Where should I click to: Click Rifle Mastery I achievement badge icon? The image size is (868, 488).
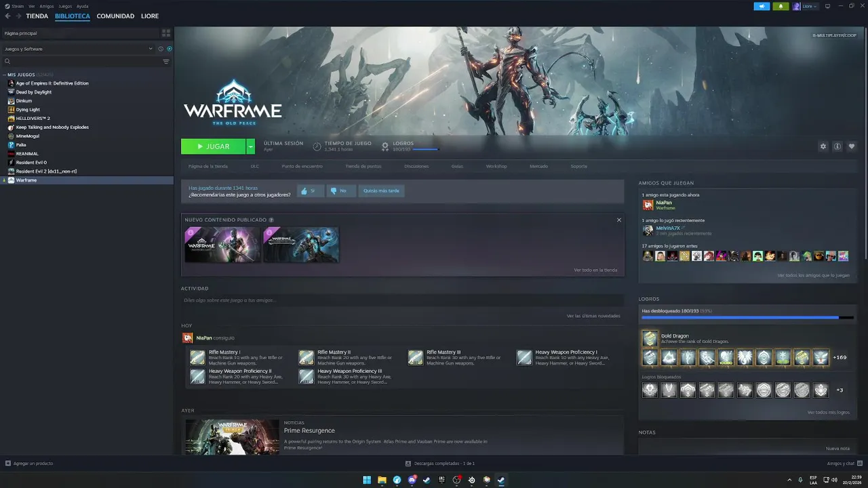click(x=197, y=357)
